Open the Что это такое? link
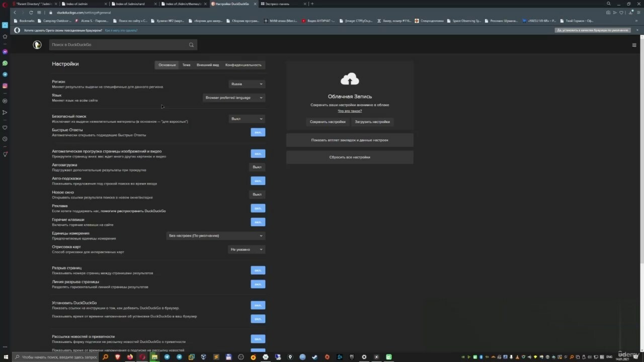 [350, 111]
